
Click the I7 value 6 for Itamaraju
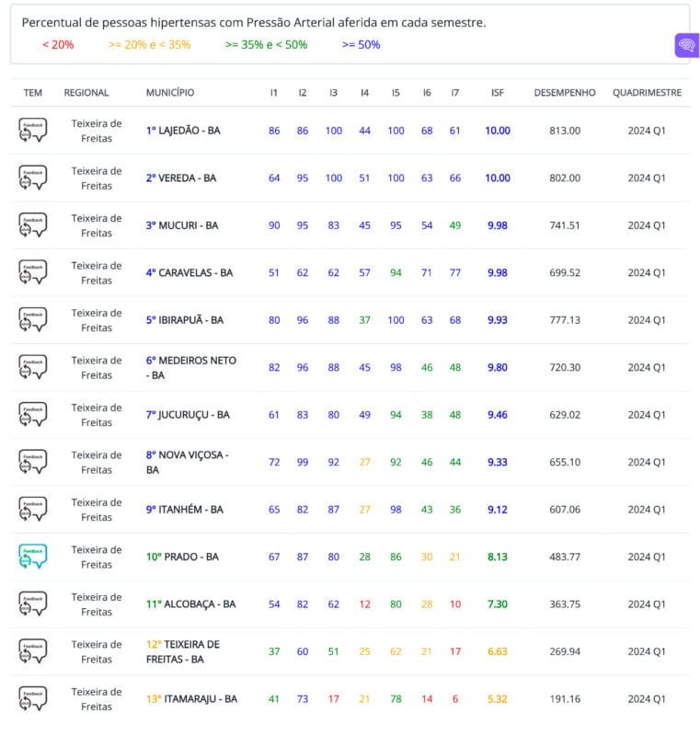pyautogui.click(x=455, y=698)
